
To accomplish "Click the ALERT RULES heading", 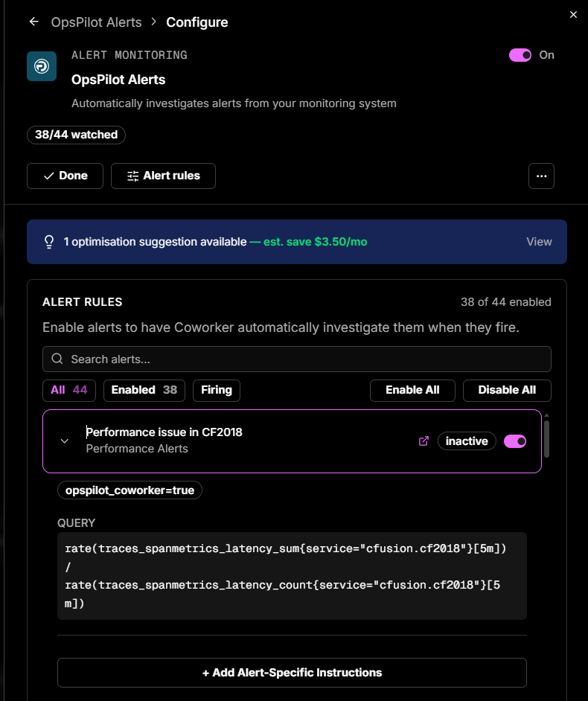I will click(x=83, y=302).
